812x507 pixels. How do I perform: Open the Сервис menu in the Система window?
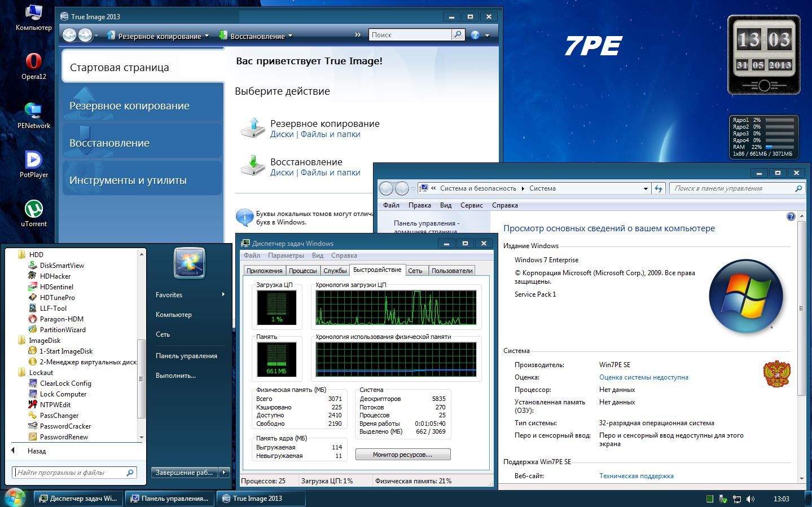click(471, 205)
